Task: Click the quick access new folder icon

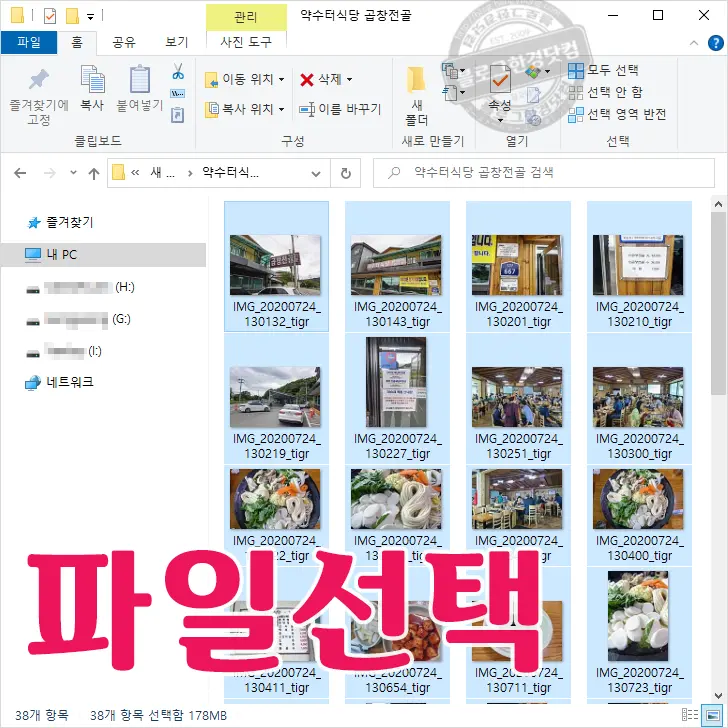Action: click(72, 16)
